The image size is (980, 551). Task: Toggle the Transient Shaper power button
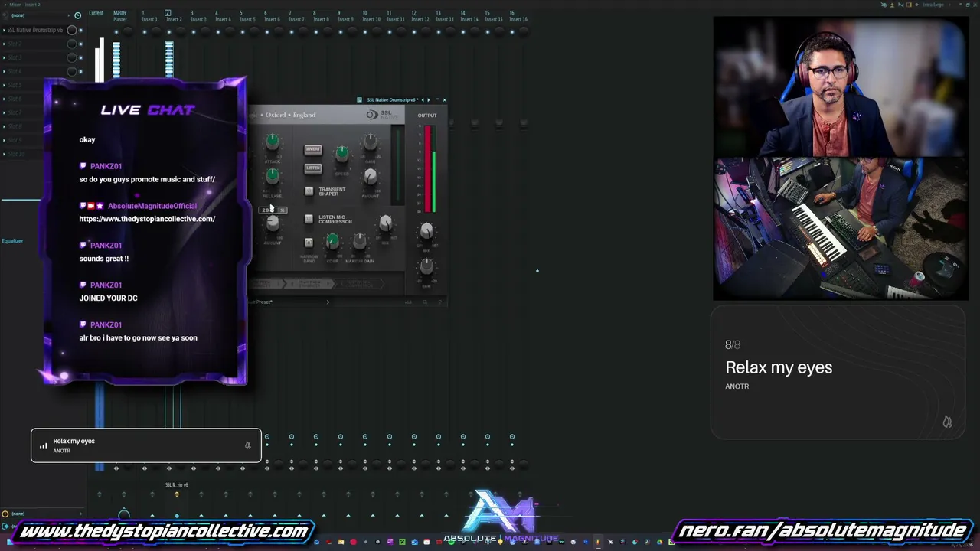(309, 191)
